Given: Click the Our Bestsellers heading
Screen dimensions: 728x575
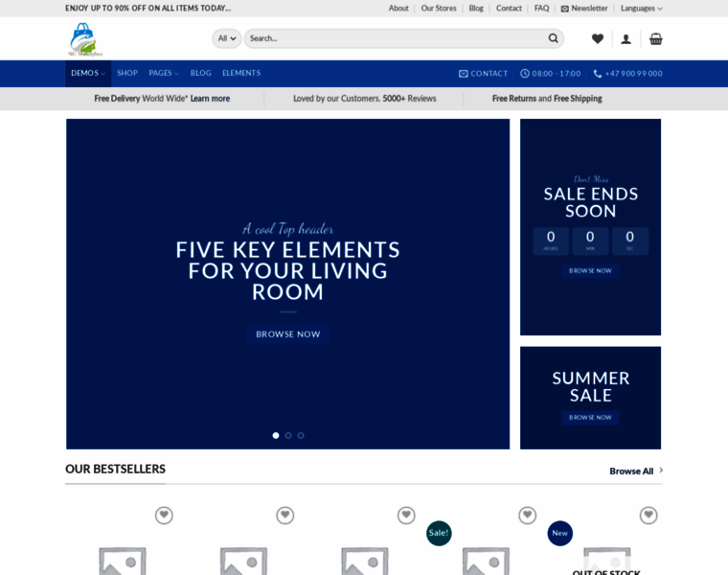Looking at the screenshot, I should coord(115,469).
